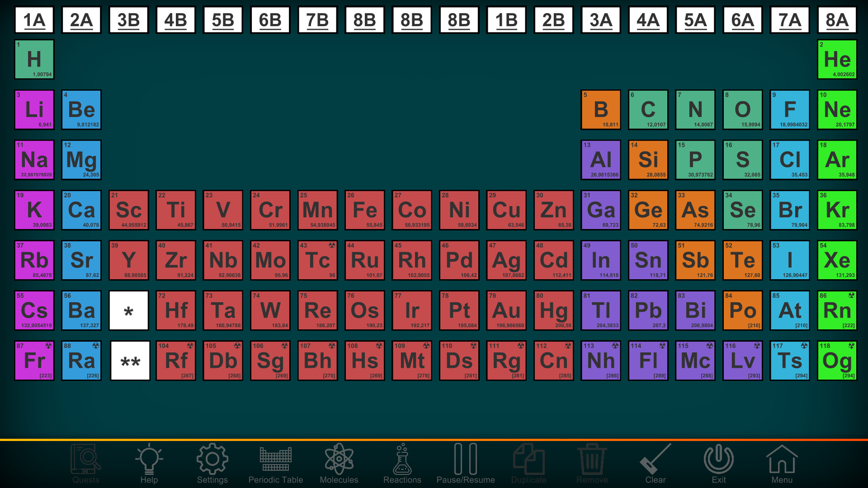Pick the gold Au element tile

[x=506, y=310]
